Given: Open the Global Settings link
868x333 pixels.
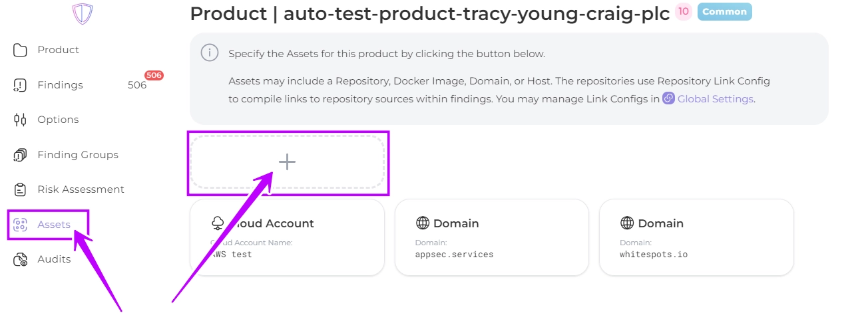Looking at the screenshot, I should coord(715,99).
